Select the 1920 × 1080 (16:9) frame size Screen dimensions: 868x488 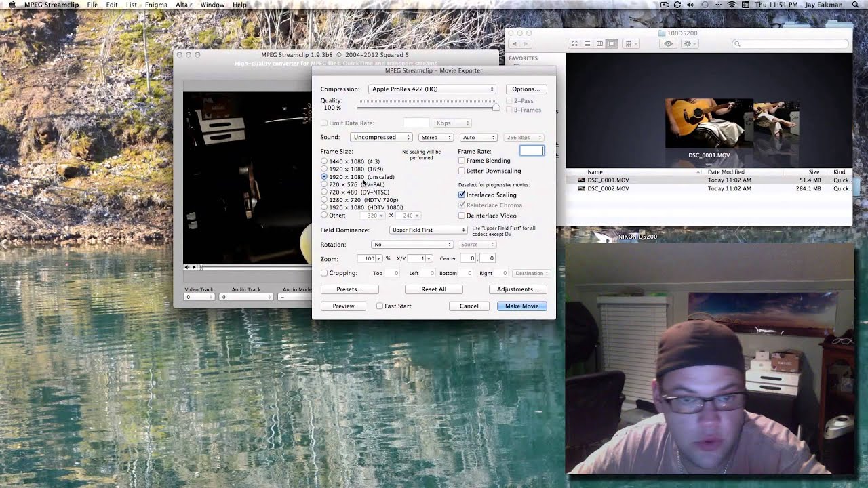click(324, 169)
